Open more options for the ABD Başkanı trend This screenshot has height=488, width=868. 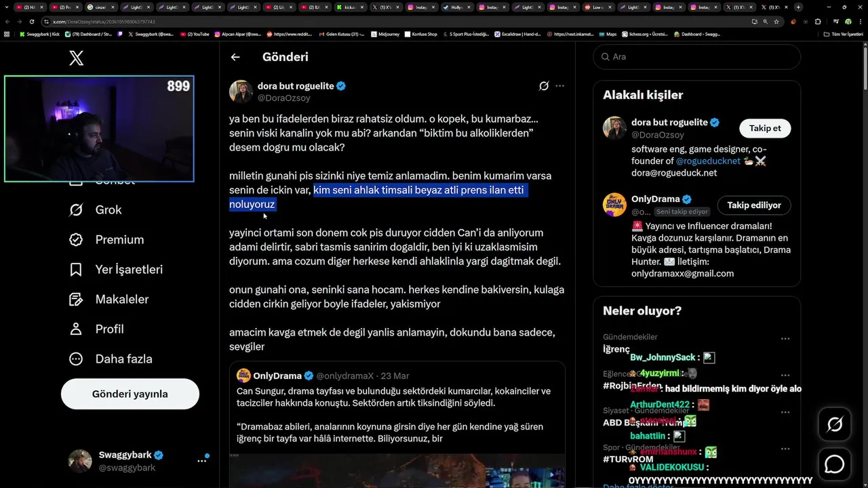tap(785, 411)
